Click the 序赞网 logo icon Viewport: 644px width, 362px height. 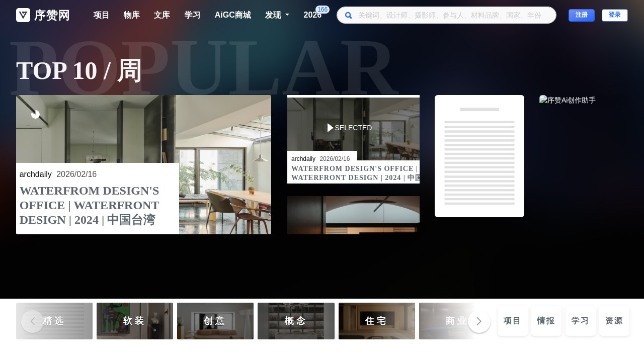click(23, 15)
